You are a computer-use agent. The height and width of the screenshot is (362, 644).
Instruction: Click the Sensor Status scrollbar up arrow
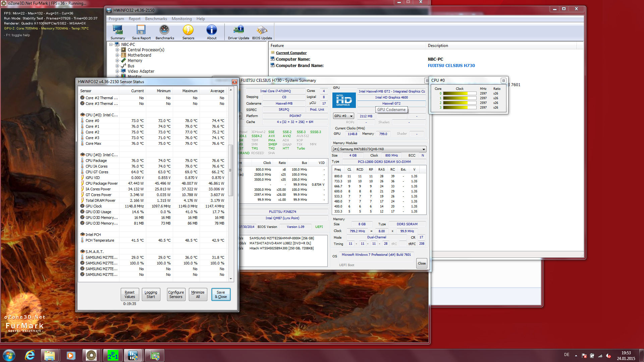tap(231, 90)
